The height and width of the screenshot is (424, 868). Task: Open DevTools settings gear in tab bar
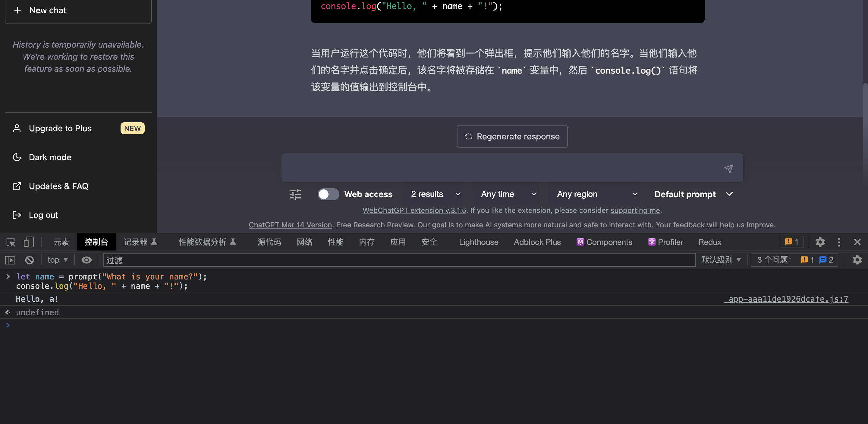click(820, 242)
